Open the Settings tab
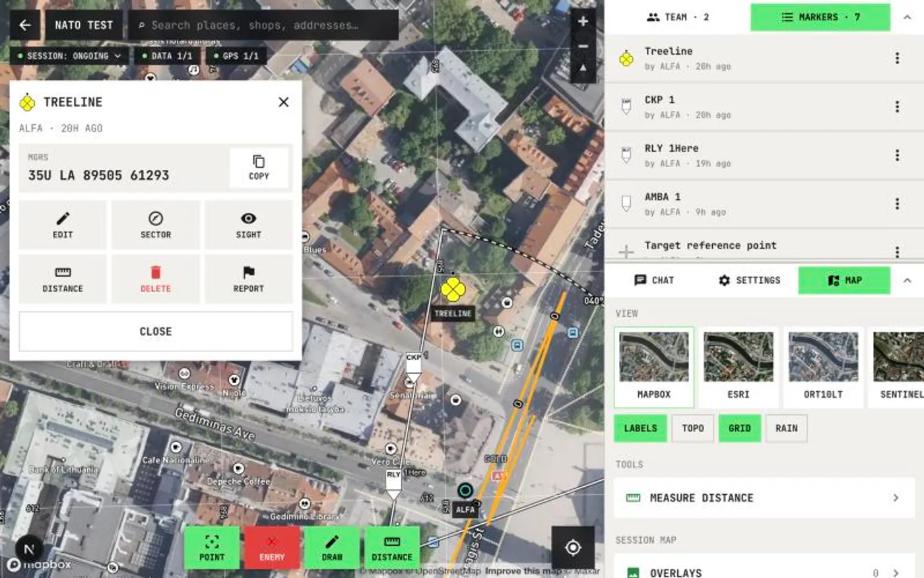The height and width of the screenshot is (578, 924). pos(749,280)
